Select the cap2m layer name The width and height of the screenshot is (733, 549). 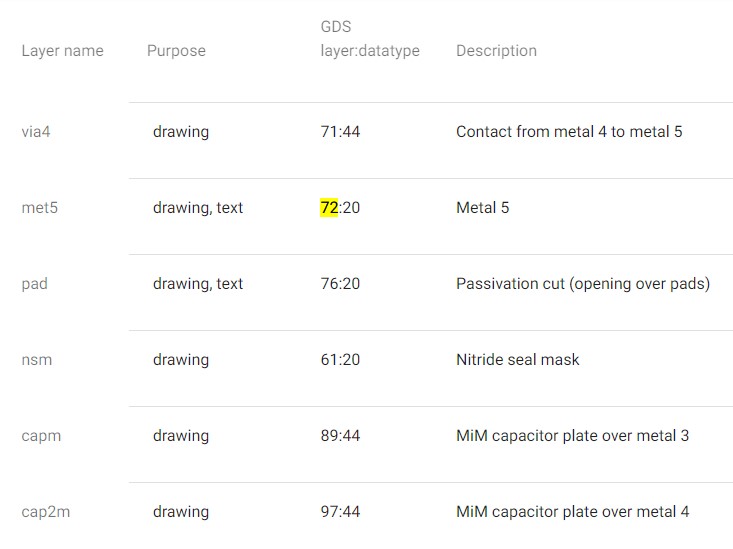click(46, 512)
